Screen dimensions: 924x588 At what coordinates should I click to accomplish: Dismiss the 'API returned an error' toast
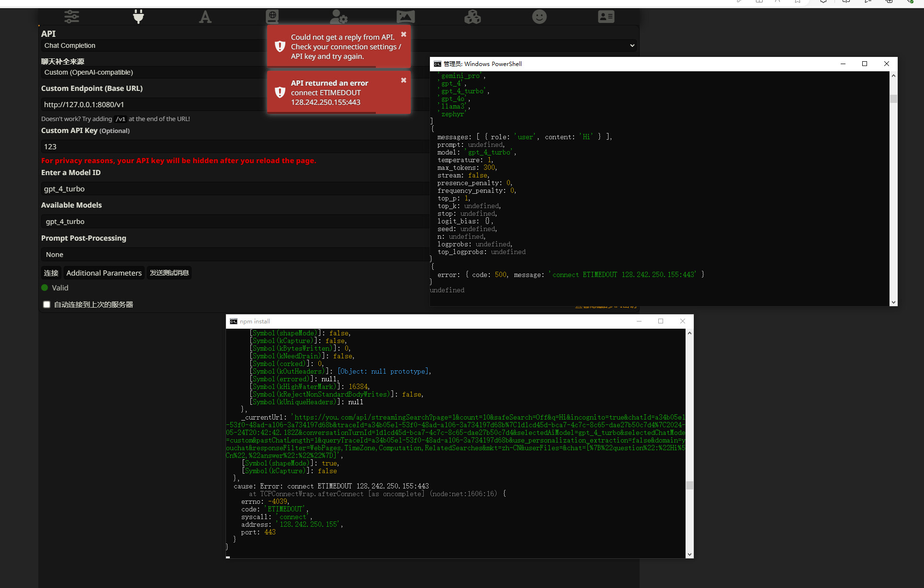(404, 80)
